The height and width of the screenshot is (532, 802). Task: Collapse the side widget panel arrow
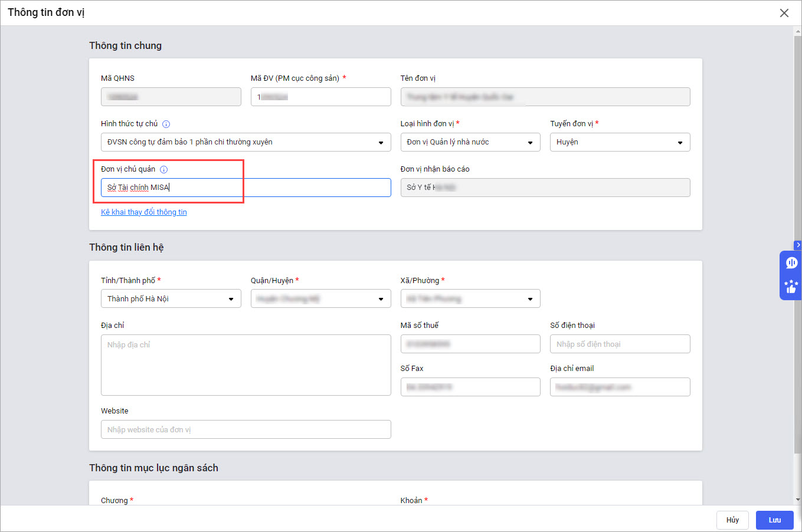click(798, 245)
